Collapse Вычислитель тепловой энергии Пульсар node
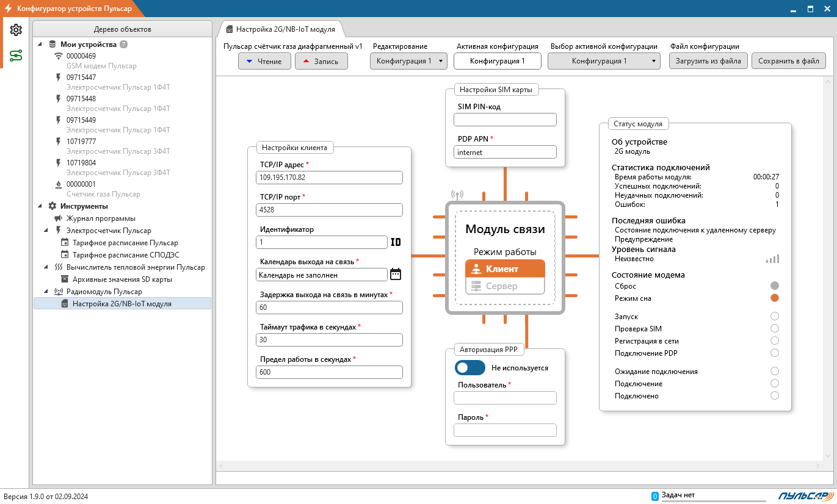 pyautogui.click(x=46, y=267)
